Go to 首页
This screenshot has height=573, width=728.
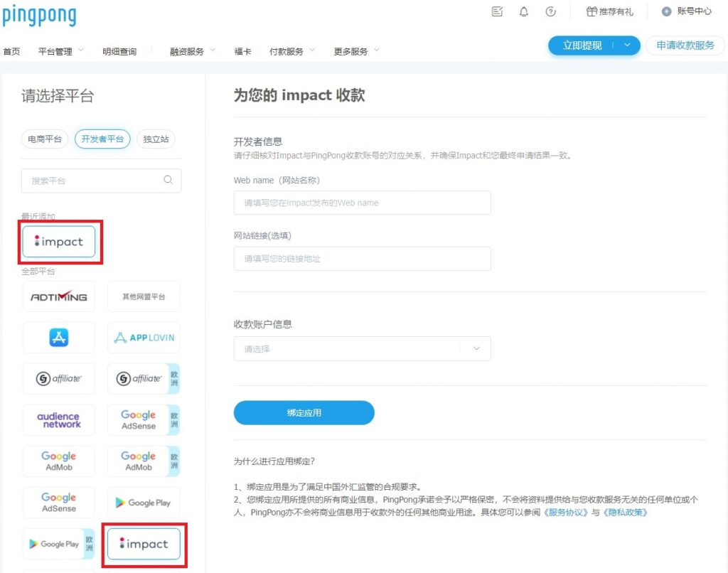point(11,51)
